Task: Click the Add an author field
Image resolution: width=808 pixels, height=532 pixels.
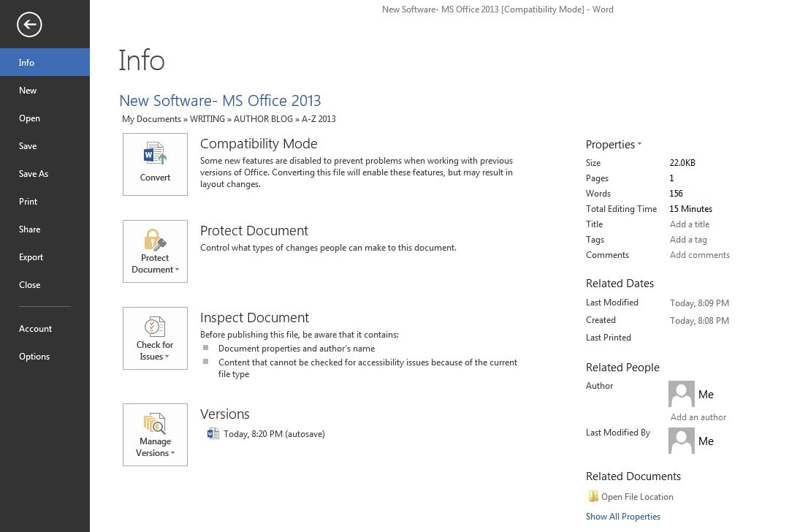Action: pos(698,417)
